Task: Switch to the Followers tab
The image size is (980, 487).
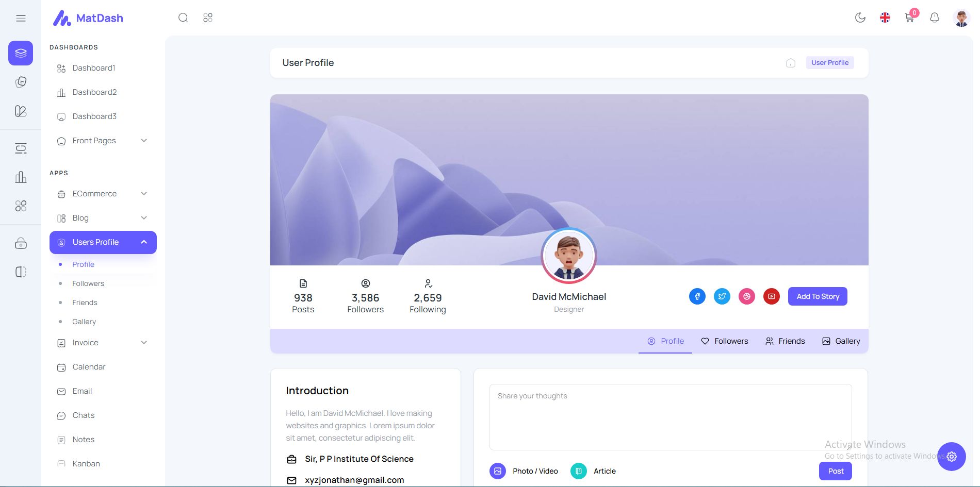Action: coord(725,341)
